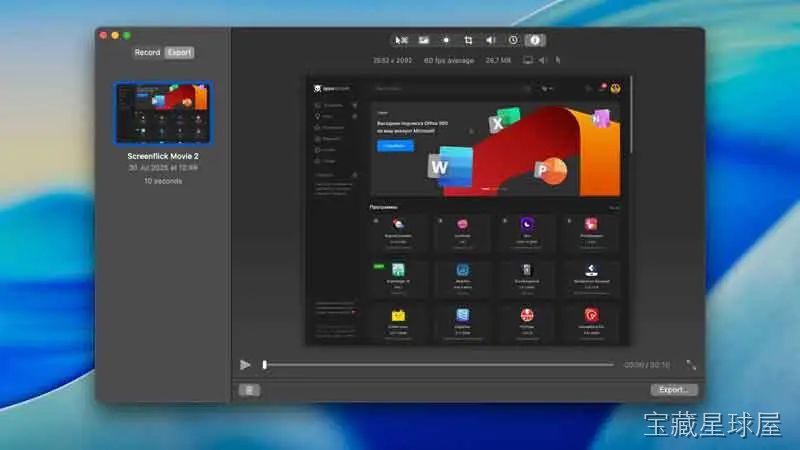Click the movie preview video area
This screenshot has width=800, height=450.
coord(467,211)
